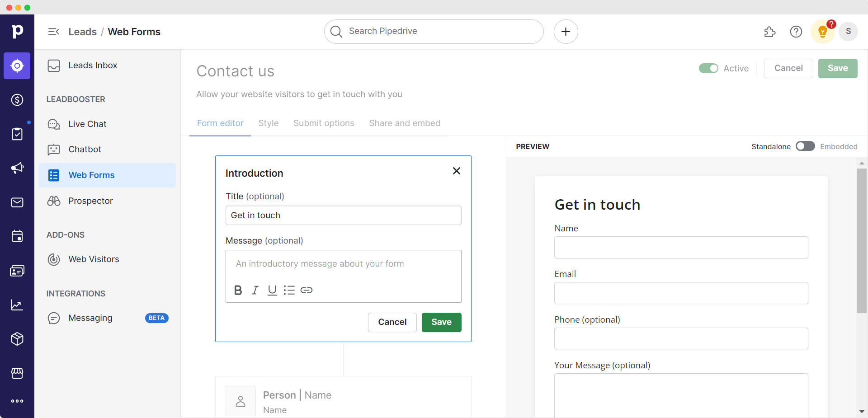The height and width of the screenshot is (418, 868).
Task: Switch the preview to Embedded mode
Action: coord(806,146)
